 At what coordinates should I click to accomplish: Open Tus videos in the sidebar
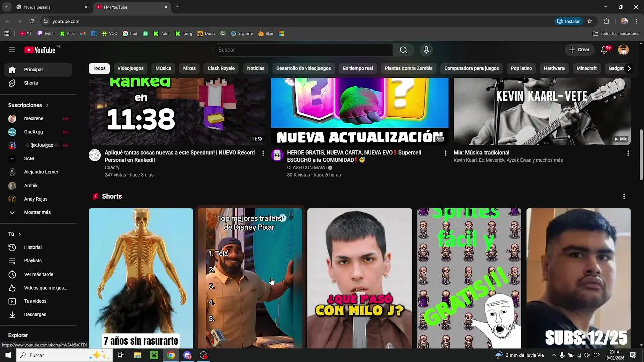39,301
